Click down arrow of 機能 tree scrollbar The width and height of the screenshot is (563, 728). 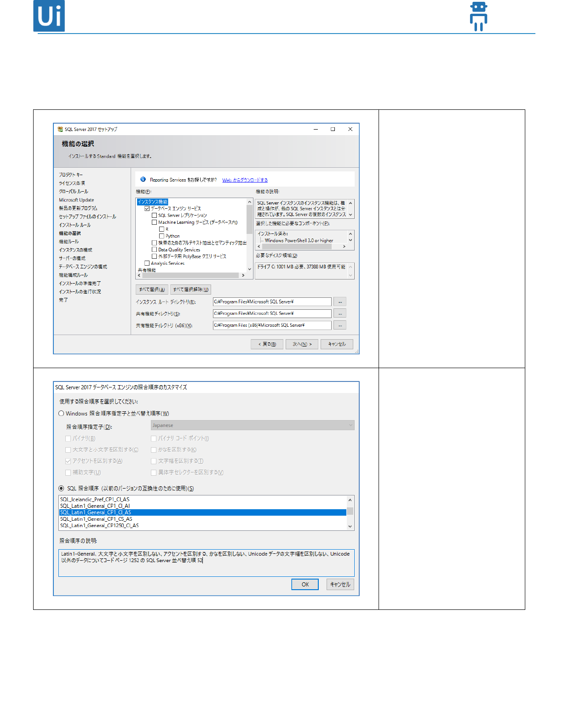pos(250,269)
